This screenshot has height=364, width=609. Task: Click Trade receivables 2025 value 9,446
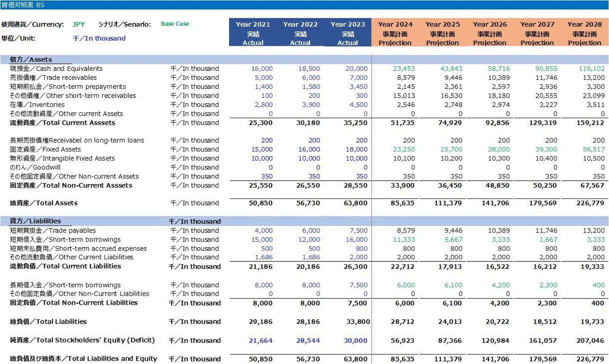[x=454, y=77]
